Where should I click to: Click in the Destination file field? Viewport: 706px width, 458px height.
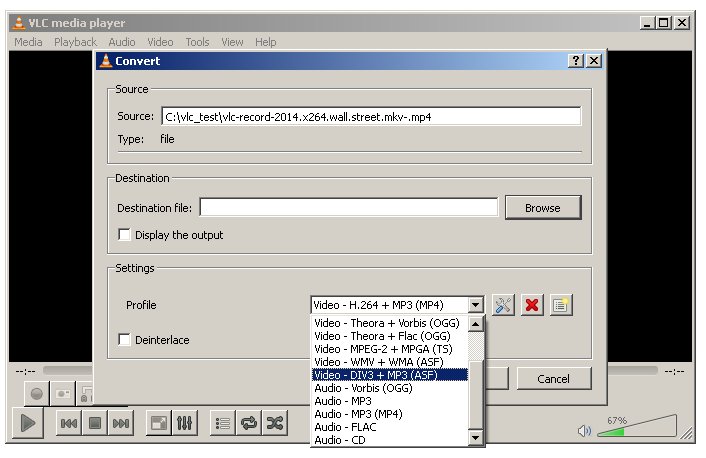349,208
